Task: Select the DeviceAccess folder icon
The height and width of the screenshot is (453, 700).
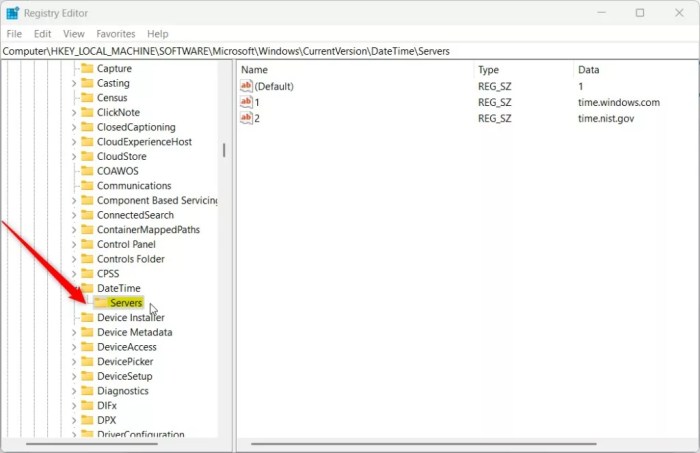Action: (x=87, y=347)
